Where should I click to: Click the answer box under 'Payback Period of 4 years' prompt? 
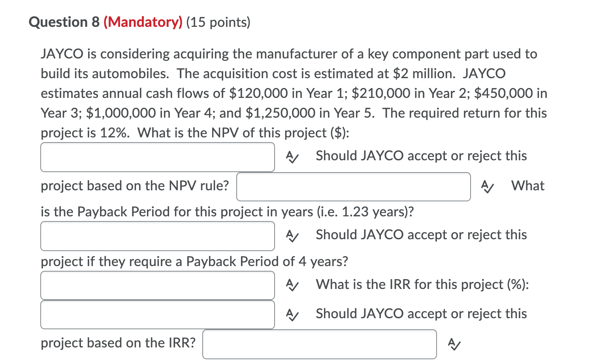pyautogui.click(x=158, y=285)
